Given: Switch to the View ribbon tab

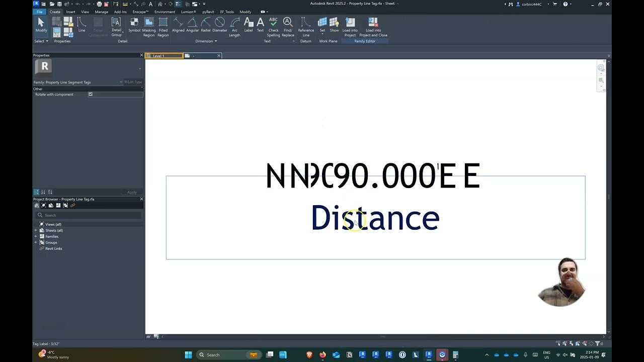Looking at the screenshot, I should coord(85,12).
